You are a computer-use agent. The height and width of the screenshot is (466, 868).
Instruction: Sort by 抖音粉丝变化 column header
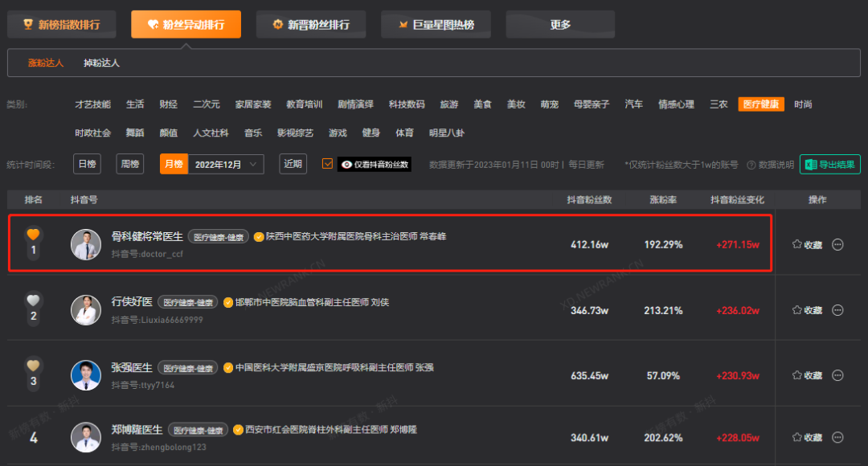point(737,200)
